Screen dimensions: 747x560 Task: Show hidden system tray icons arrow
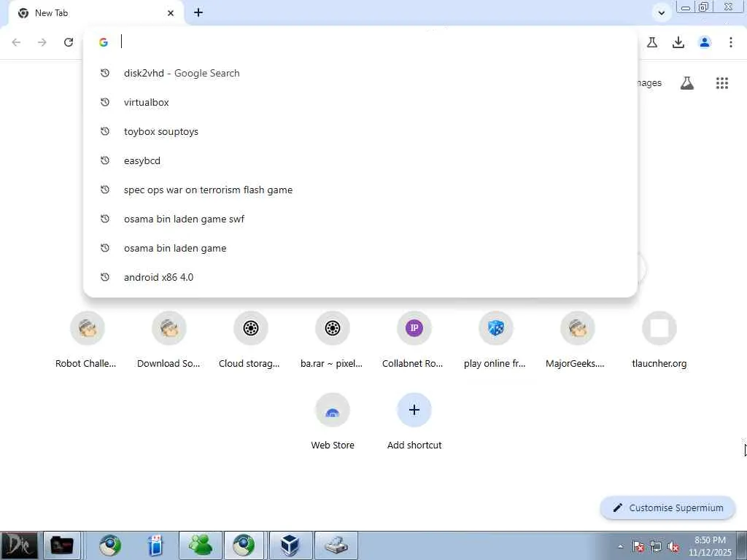coord(620,546)
